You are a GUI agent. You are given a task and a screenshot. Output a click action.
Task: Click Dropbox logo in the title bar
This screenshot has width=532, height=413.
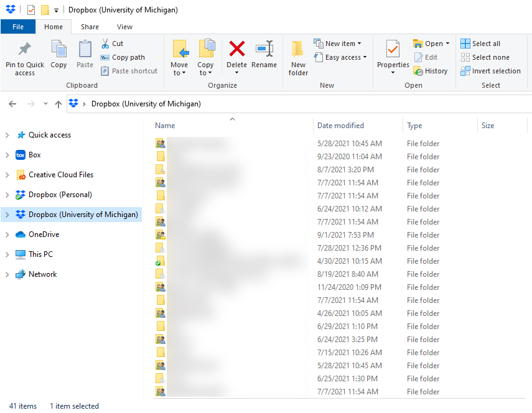click(x=11, y=9)
